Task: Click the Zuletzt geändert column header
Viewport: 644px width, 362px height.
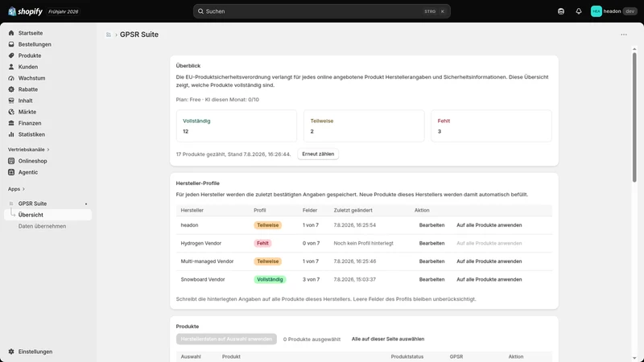Action: [x=353, y=210]
